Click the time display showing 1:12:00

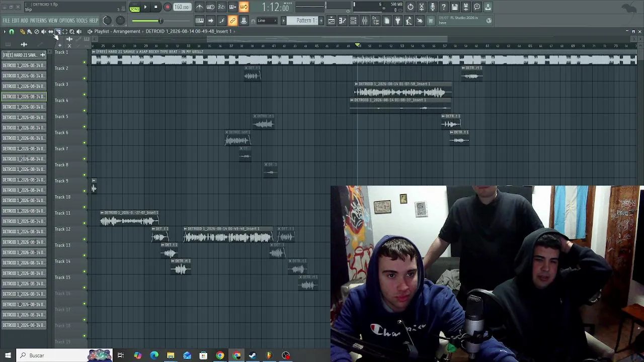pyautogui.click(x=275, y=8)
